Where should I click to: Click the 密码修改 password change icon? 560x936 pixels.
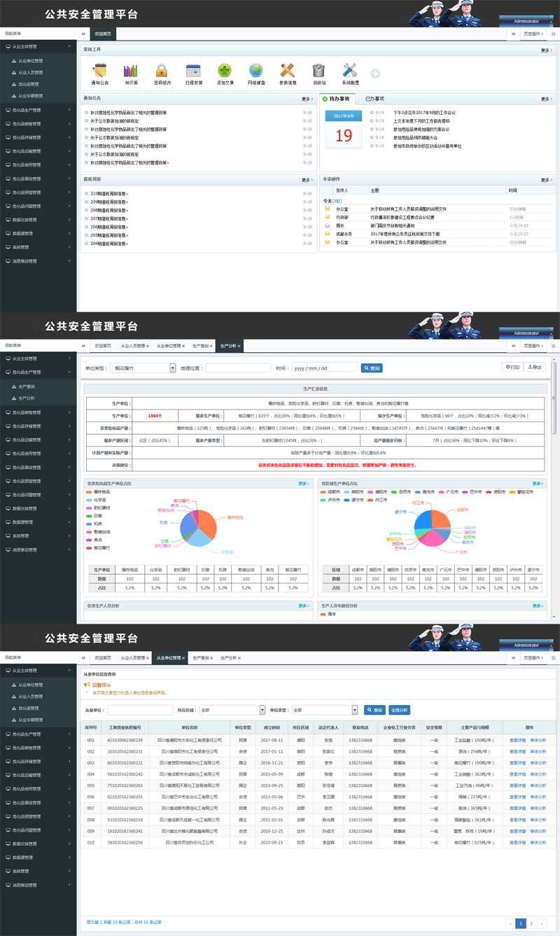[162, 71]
